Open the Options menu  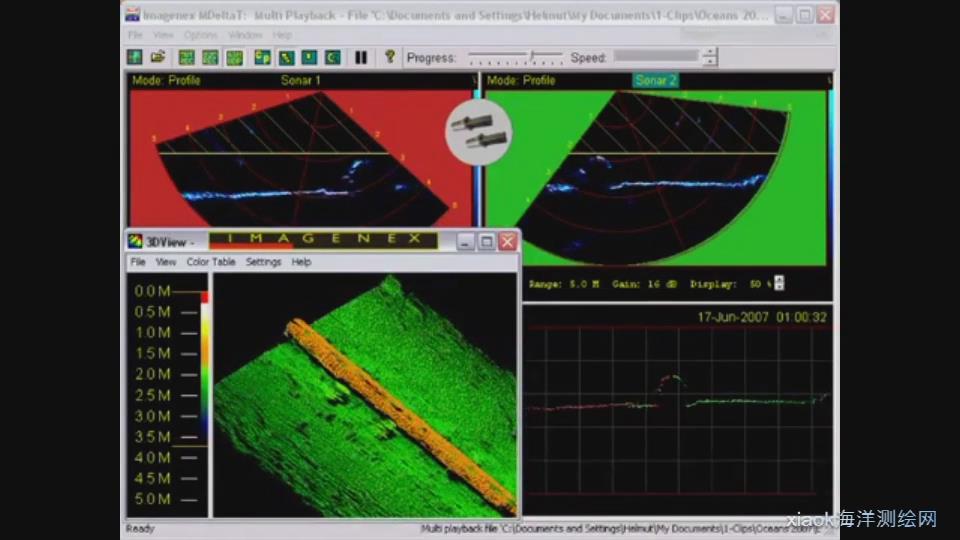pyautogui.click(x=201, y=35)
